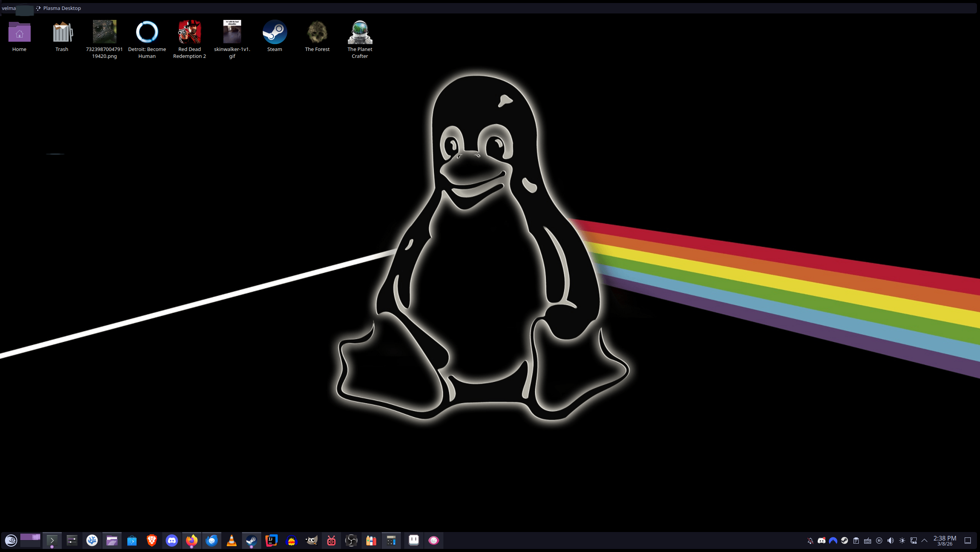Open the Home folder desktop icon
980x552 pixels.
[19, 36]
